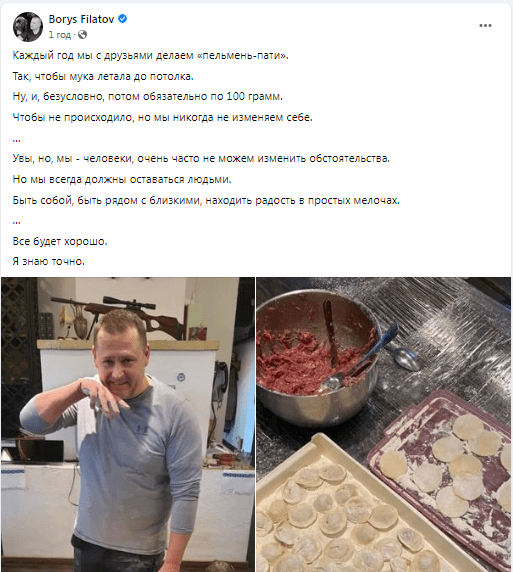Open the '1 год' post timestamp
Screen dimensions: 513x572
pyautogui.click(x=59, y=35)
